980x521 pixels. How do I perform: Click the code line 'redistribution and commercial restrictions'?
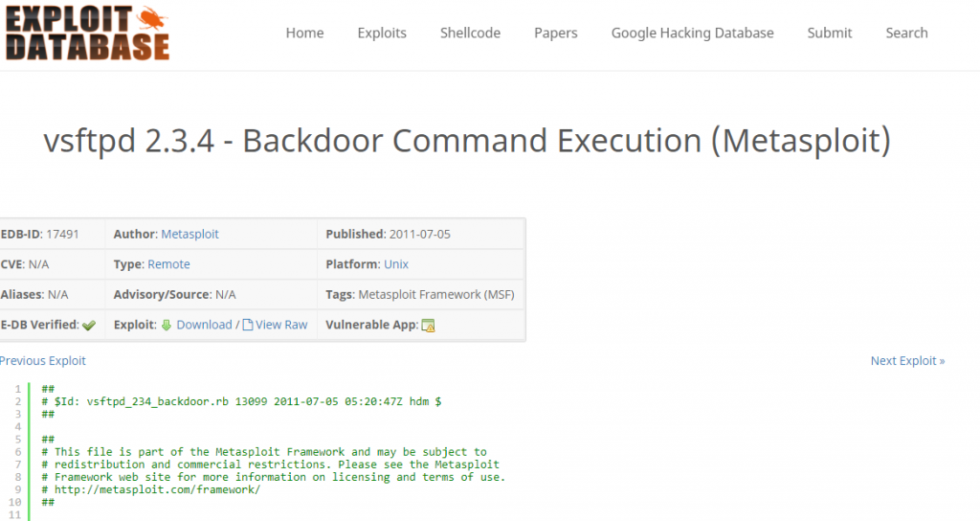point(271,464)
